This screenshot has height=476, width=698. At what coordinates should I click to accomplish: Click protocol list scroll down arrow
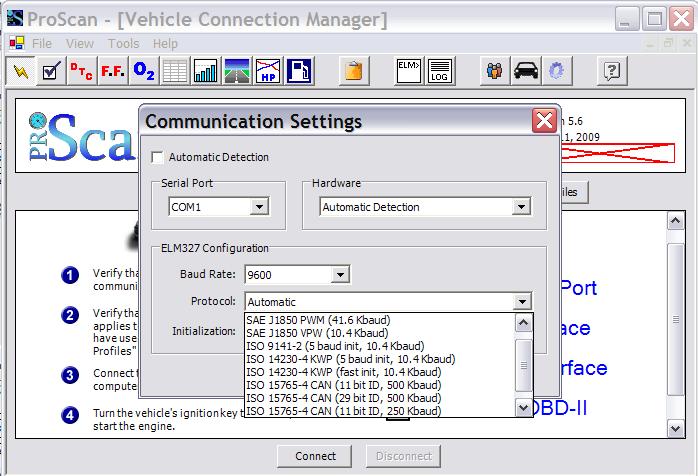point(524,407)
